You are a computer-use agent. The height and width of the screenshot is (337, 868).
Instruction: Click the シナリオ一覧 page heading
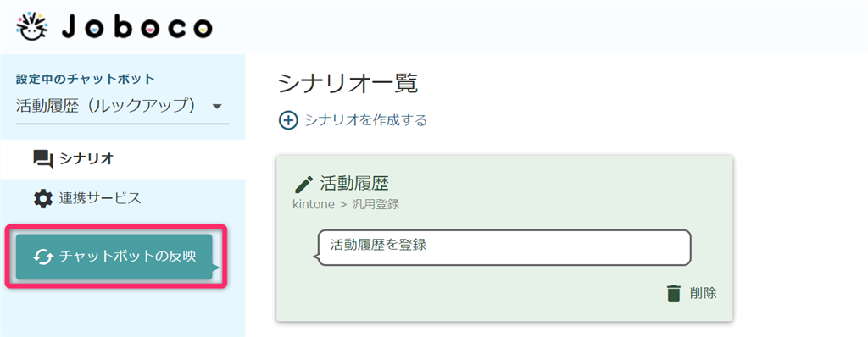coord(347,84)
